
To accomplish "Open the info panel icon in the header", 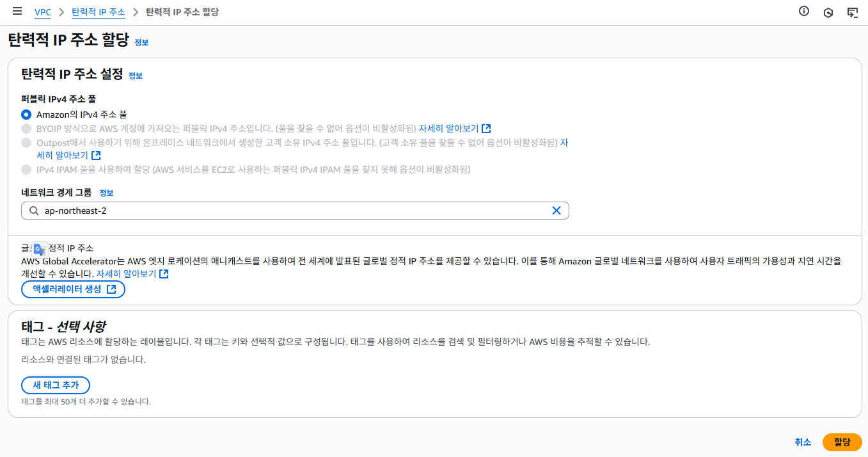I will [x=804, y=11].
